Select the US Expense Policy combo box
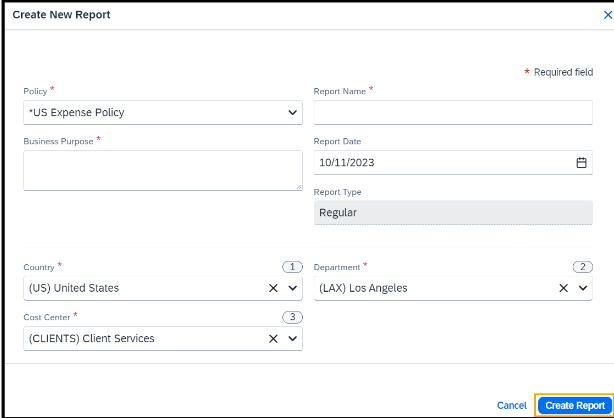The image size is (614, 418). pos(163,112)
